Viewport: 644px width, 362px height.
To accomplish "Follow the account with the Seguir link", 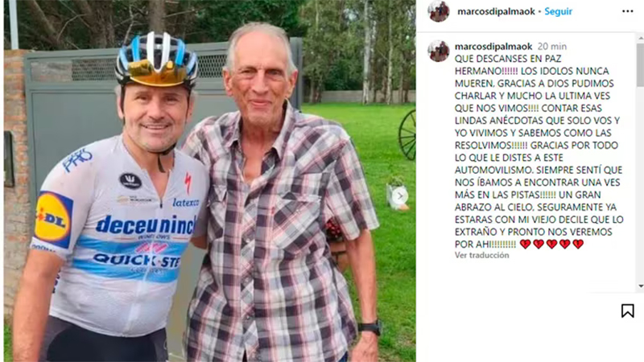I will tap(558, 11).
